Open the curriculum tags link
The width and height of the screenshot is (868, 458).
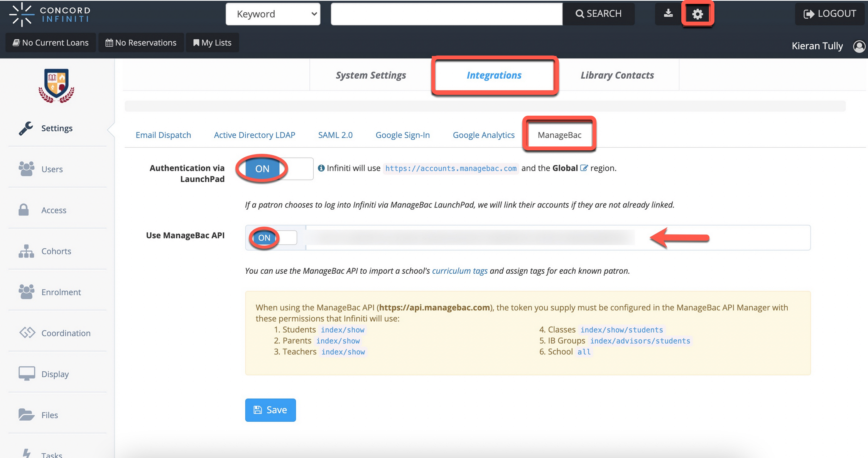pyautogui.click(x=459, y=271)
